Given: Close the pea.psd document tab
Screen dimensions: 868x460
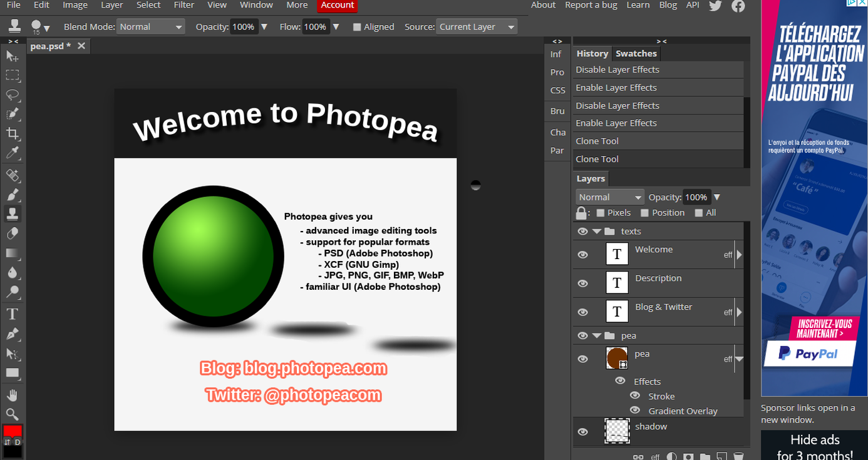Looking at the screenshot, I should coord(81,46).
